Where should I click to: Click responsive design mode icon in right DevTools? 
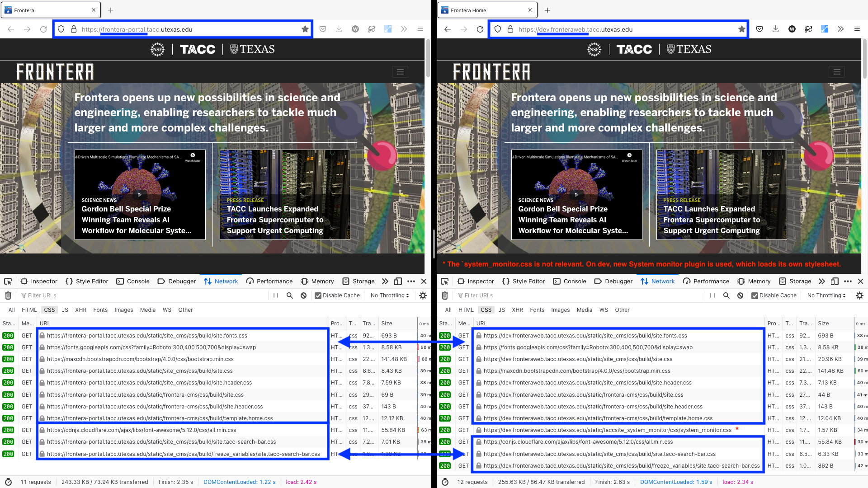pos(835,281)
